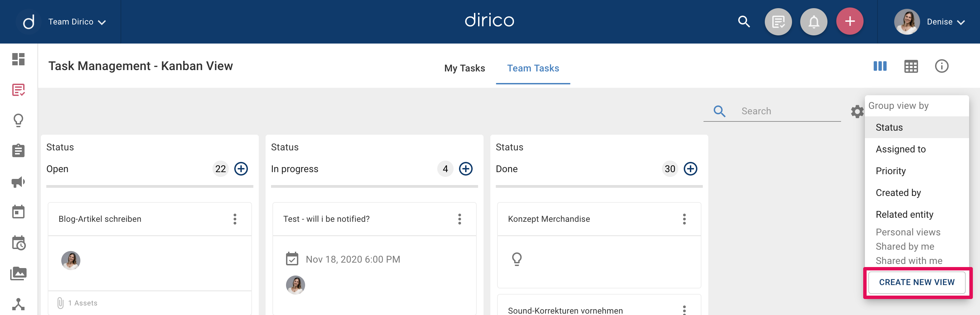The height and width of the screenshot is (315, 980).
Task: Group view by Created by
Action: tap(916, 193)
